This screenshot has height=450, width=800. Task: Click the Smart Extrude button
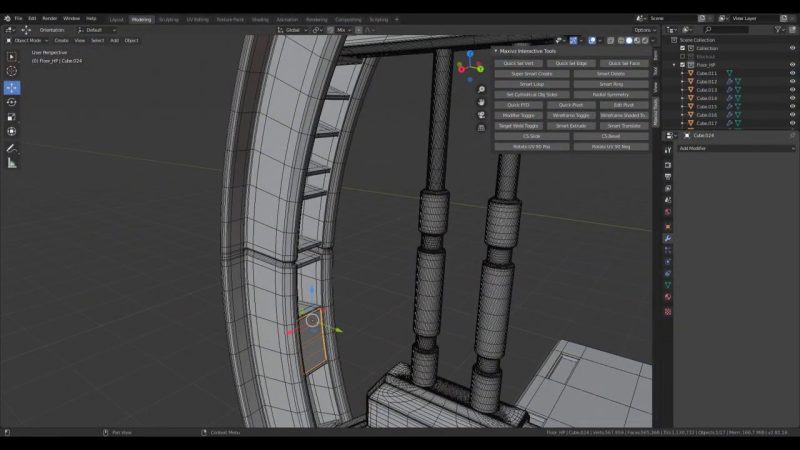[571, 126]
